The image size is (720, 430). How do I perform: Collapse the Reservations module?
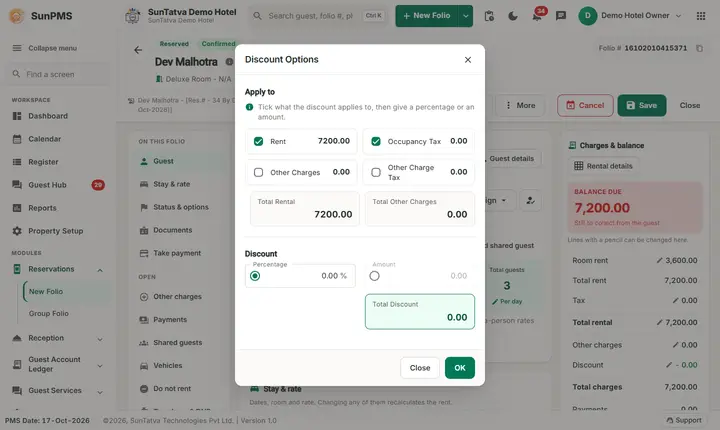(x=58, y=269)
